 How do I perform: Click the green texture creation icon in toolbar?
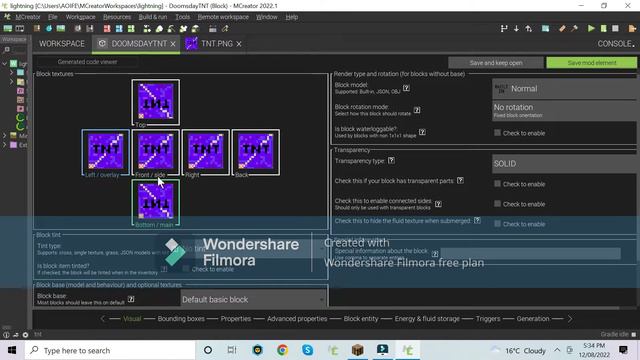(131, 29)
